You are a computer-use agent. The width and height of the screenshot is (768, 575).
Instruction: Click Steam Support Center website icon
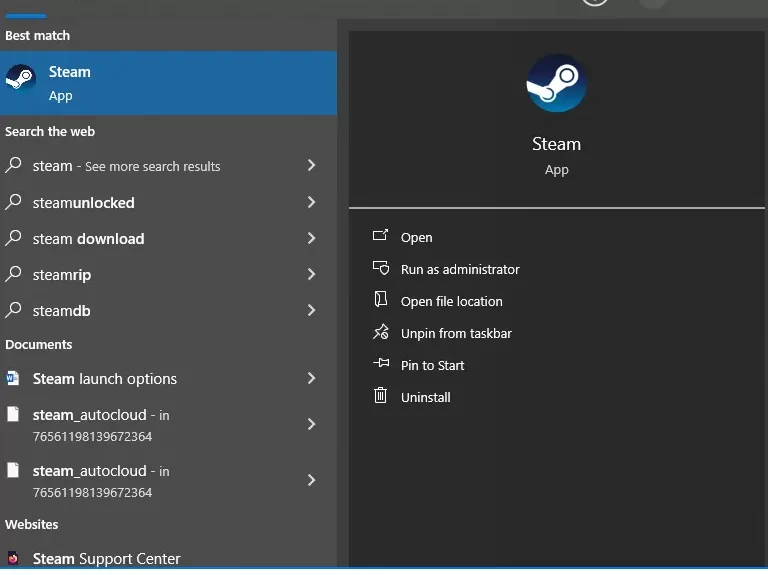point(13,558)
